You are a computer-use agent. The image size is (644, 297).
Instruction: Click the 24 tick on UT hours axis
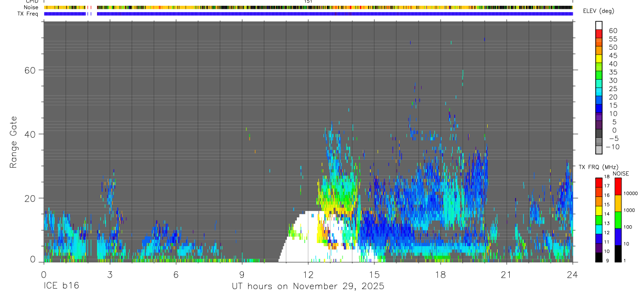pyautogui.click(x=572, y=274)
